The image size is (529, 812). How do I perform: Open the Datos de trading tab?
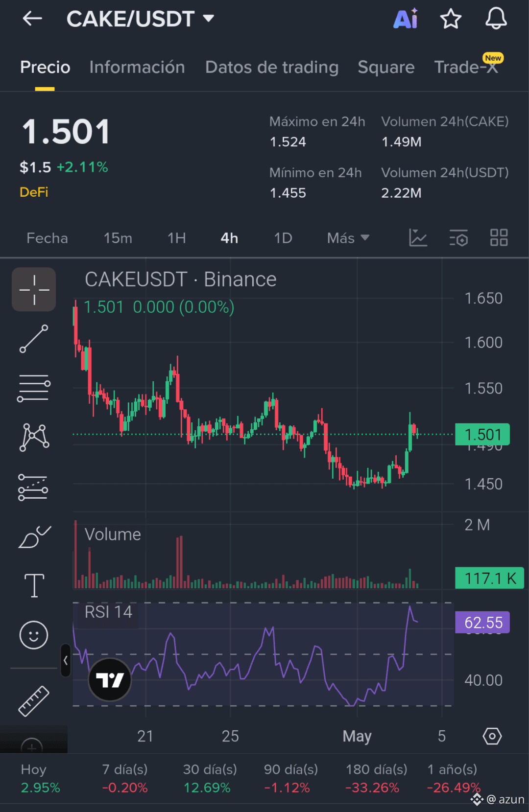pyautogui.click(x=272, y=67)
